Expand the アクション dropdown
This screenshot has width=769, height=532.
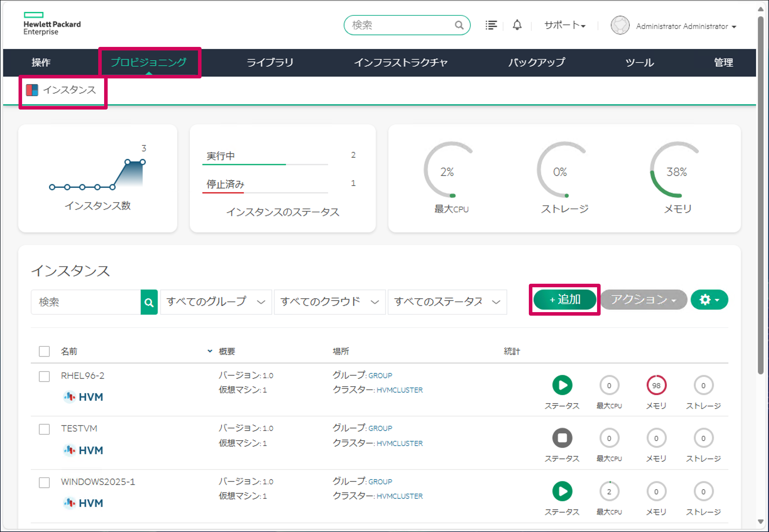coord(644,299)
